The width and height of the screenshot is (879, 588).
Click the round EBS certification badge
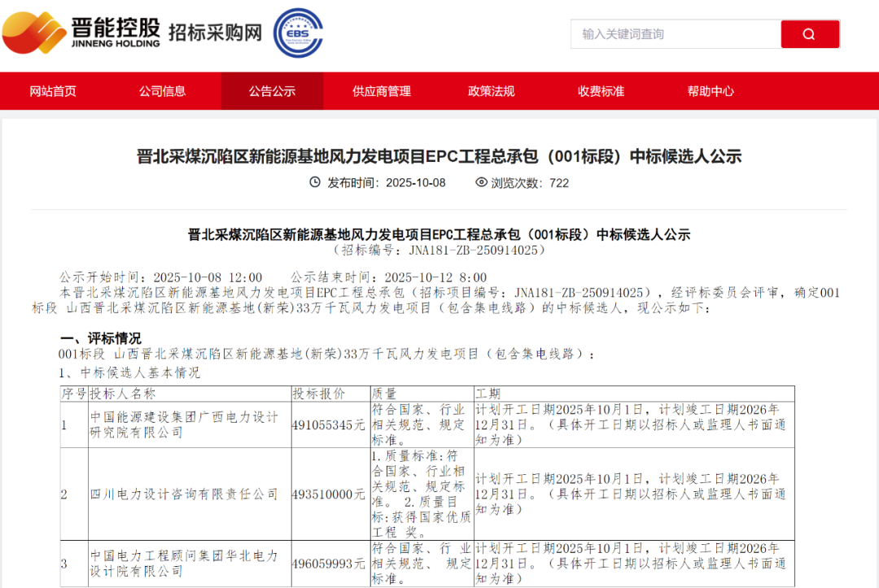pos(298,33)
